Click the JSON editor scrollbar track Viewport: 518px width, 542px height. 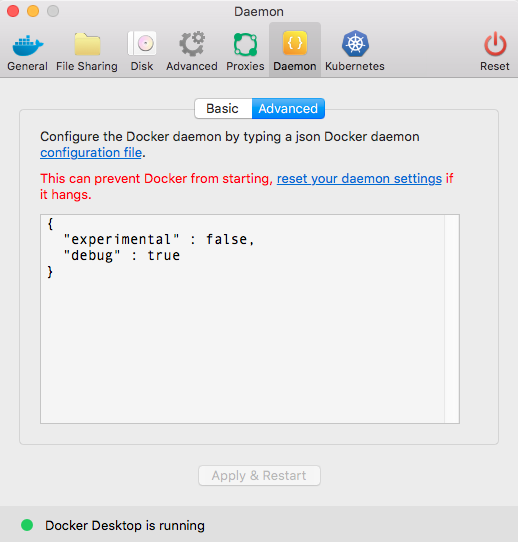452,319
